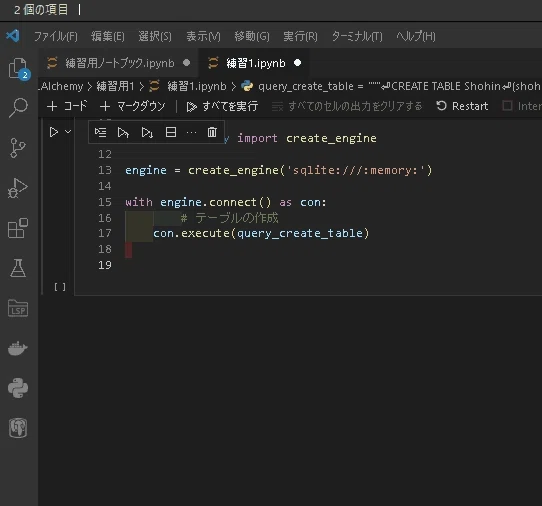Add a マークダウン cell
The width and height of the screenshot is (542, 506).
pyautogui.click(x=133, y=106)
